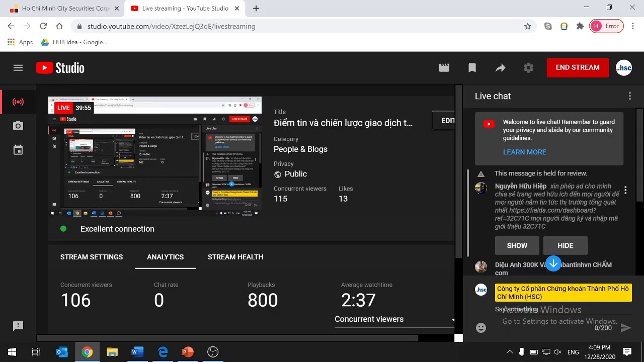The height and width of the screenshot is (362, 644).
Task: Click the live stream preview thumbnail
Action: coord(155,157)
